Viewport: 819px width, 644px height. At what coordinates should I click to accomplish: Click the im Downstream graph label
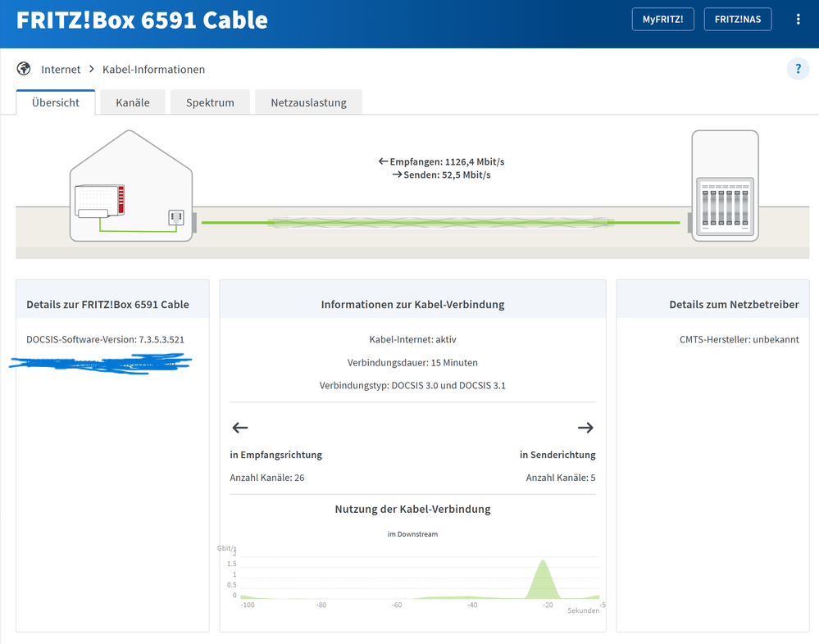[412, 534]
